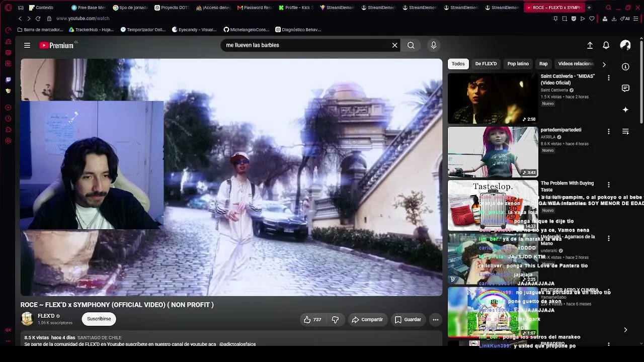Image resolution: width=644 pixels, height=362 pixels.
Task: Like the video with 737 likes
Action: click(x=312, y=320)
